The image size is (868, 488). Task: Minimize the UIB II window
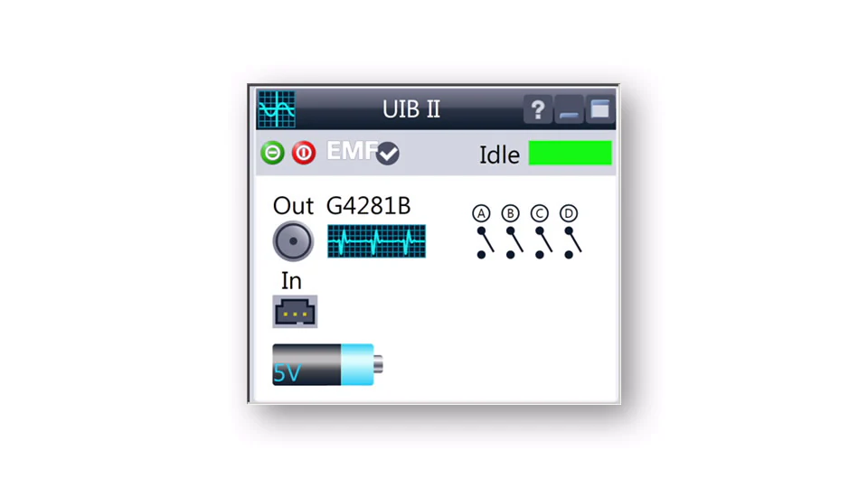569,109
